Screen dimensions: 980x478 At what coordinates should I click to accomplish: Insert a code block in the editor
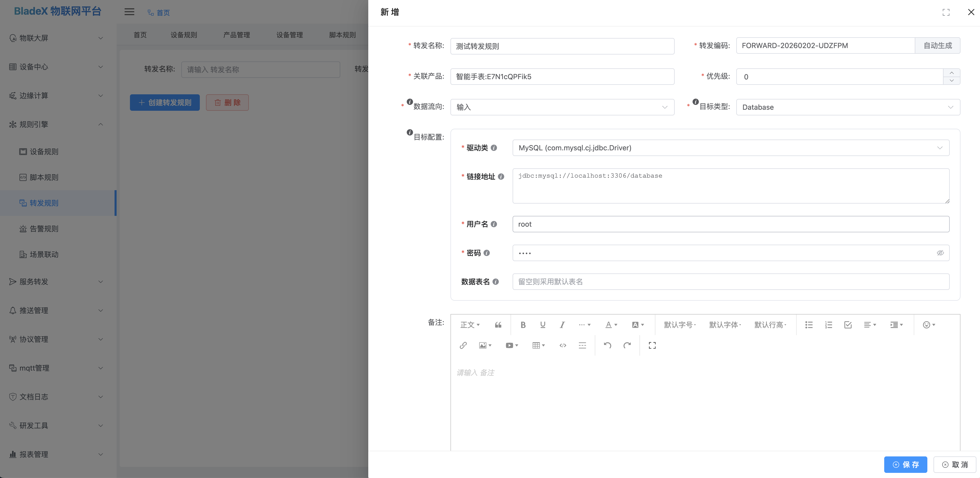[x=563, y=345]
